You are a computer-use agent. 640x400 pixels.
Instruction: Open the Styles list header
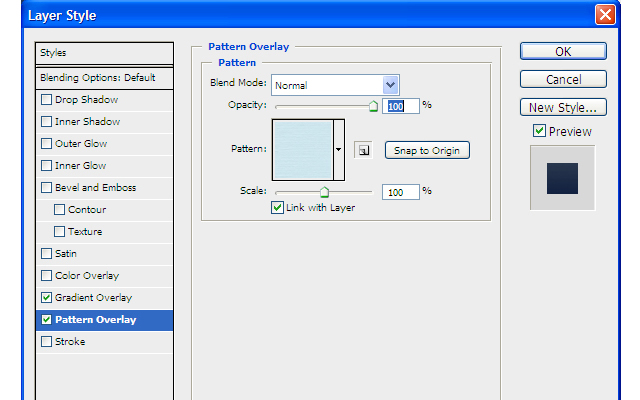pyautogui.click(x=97, y=52)
